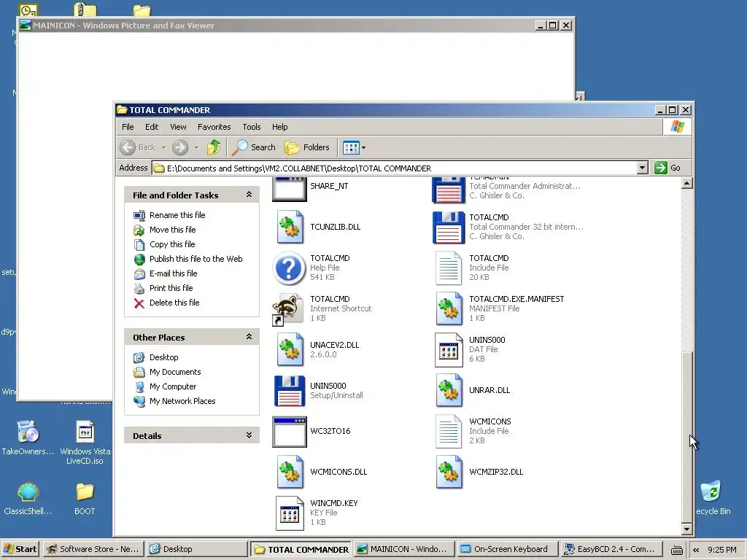Select TOTALCMD Internet Shortcut raccoon icon

287,308
